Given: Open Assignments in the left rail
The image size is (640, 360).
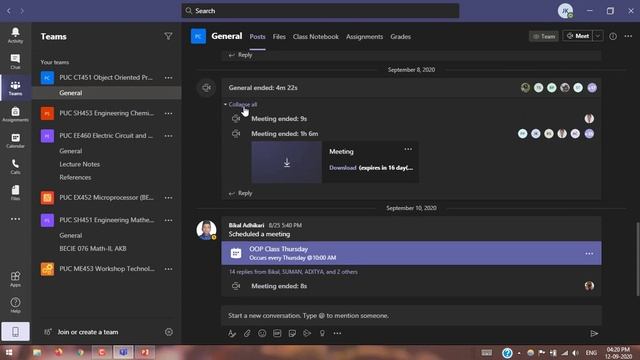Looking at the screenshot, I should (x=15, y=114).
